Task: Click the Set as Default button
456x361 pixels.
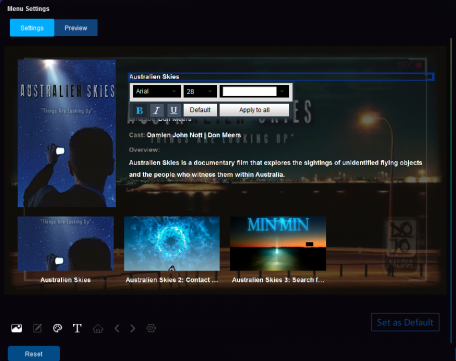Action: (405, 322)
